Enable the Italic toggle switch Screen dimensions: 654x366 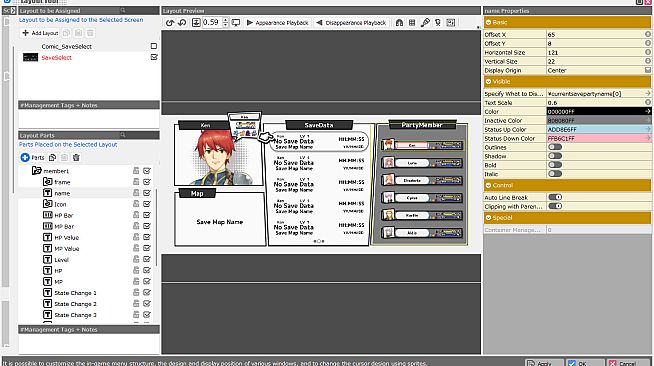555,174
